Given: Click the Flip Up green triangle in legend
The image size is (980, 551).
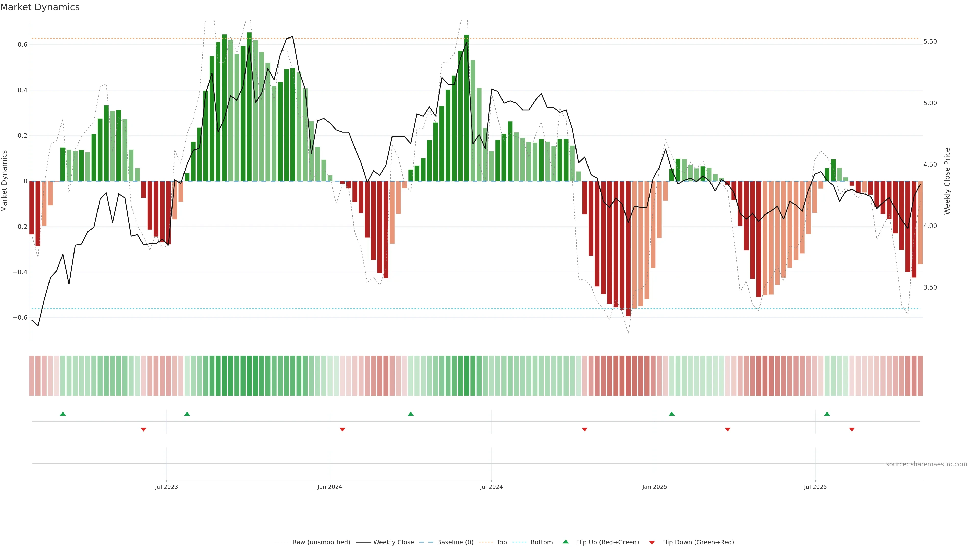Looking at the screenshot, I should pos(566,542).
